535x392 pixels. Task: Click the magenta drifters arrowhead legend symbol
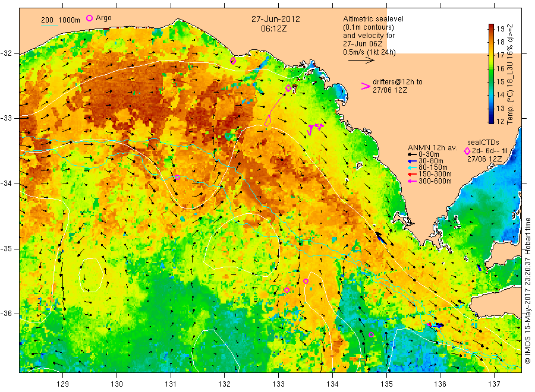[x=366, y=86]
